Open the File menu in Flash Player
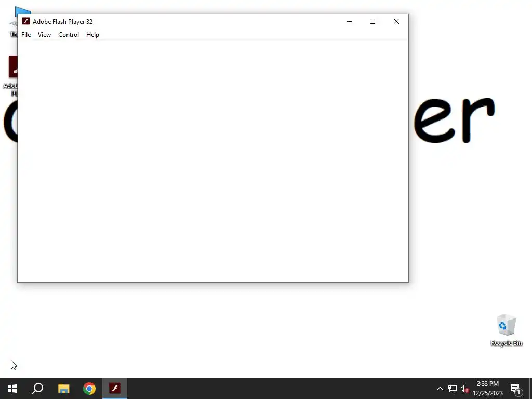Viewport: 532px width, 399px height. pos(26,35)
